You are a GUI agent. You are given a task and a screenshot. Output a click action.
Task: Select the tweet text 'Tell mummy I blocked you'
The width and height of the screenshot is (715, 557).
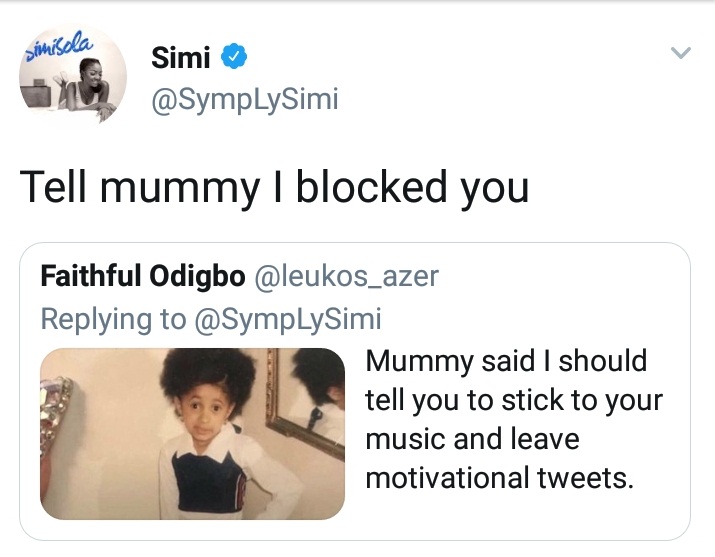point(273,186)
